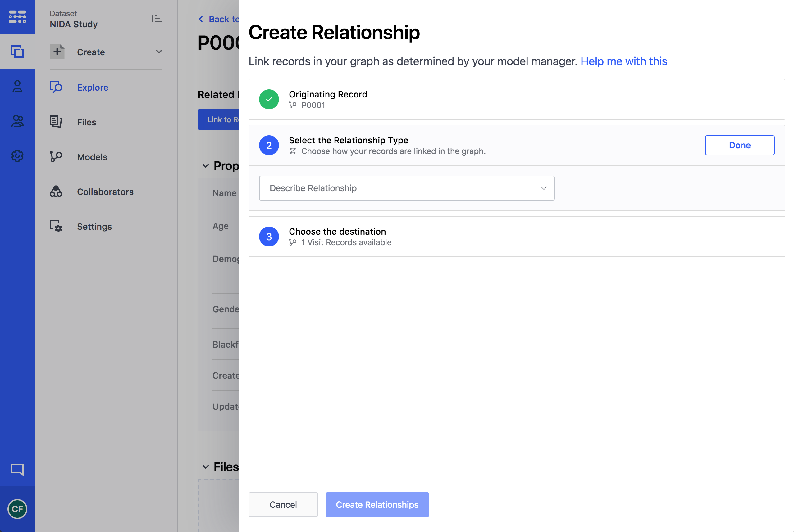Click green check on Originating Record step
Image resolution: width=794 pixels, height=532 pixels.
[x=269, y=99]
